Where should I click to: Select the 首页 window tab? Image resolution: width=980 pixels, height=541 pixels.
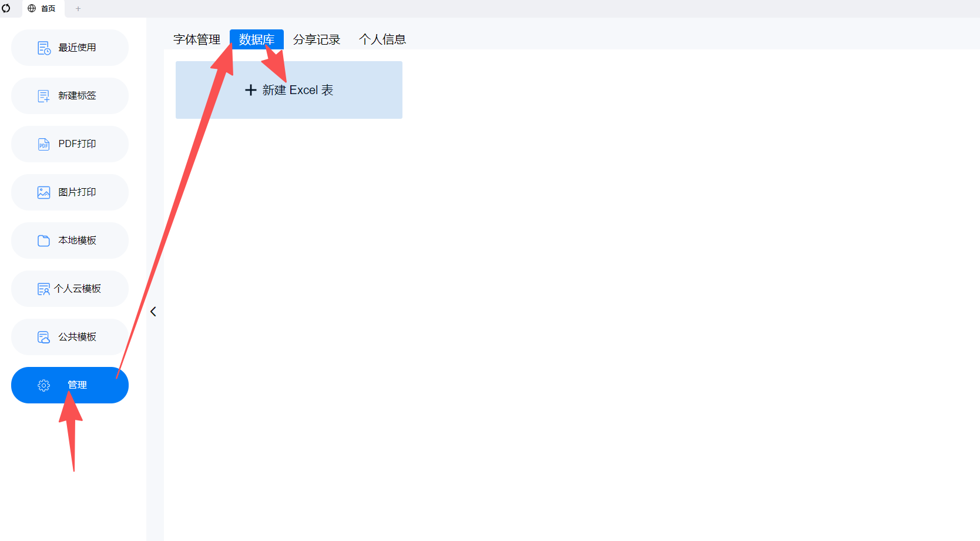coord(42,9)
